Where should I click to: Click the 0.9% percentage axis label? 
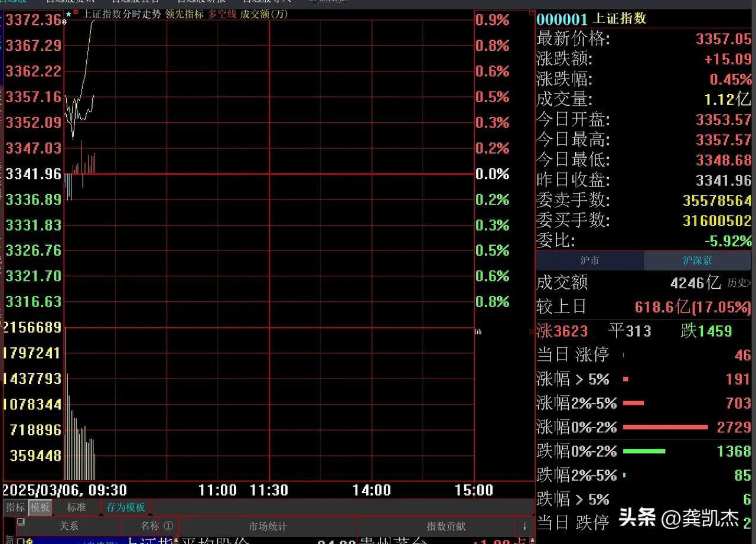pyautogui.click(x=493, y=20)
